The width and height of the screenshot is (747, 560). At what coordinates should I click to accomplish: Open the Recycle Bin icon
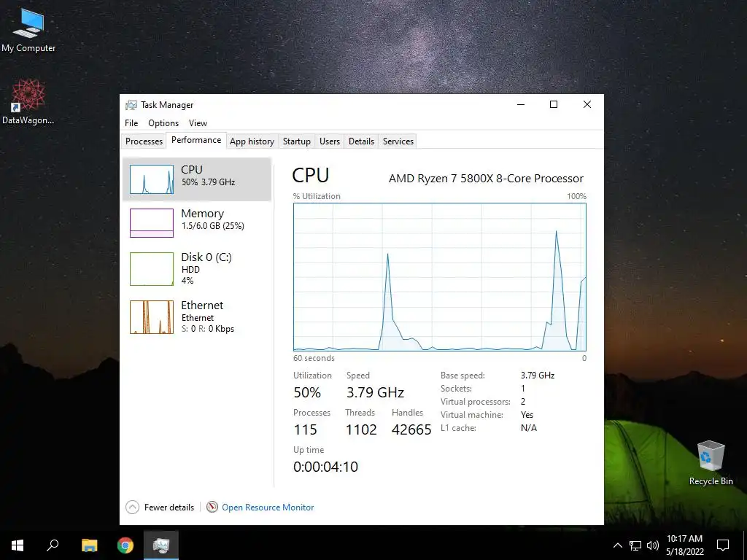point(711,463)
